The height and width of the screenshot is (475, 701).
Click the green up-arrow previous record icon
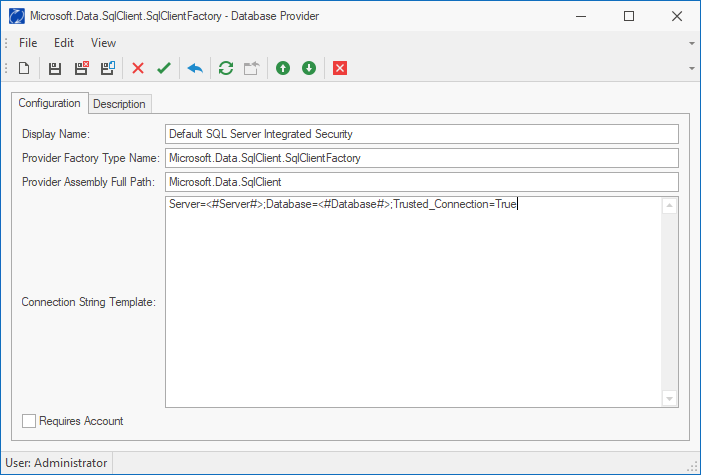[x=283, y=68]
